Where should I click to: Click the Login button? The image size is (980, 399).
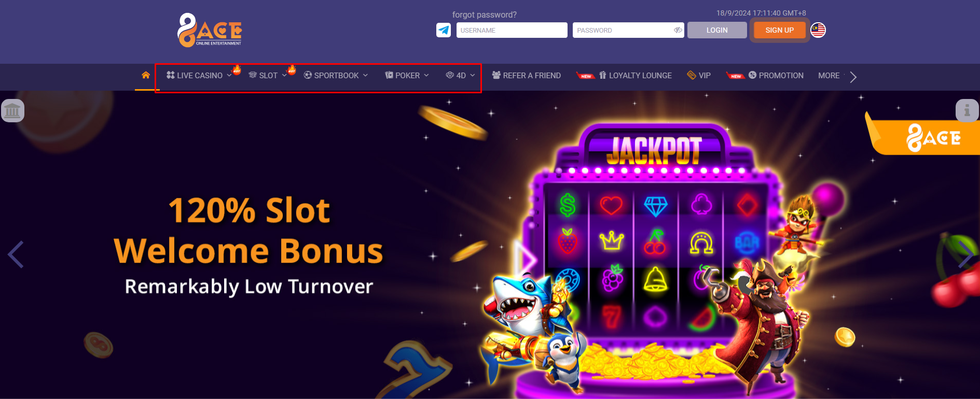tap(717, 30)
